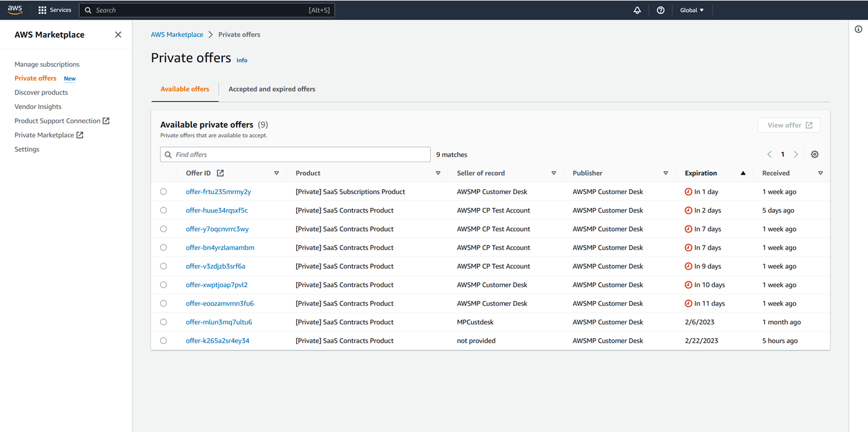868x432 pixels.
Task: Open table preferences gear icon
Action: pyautogui.click(x=815, y=155)
